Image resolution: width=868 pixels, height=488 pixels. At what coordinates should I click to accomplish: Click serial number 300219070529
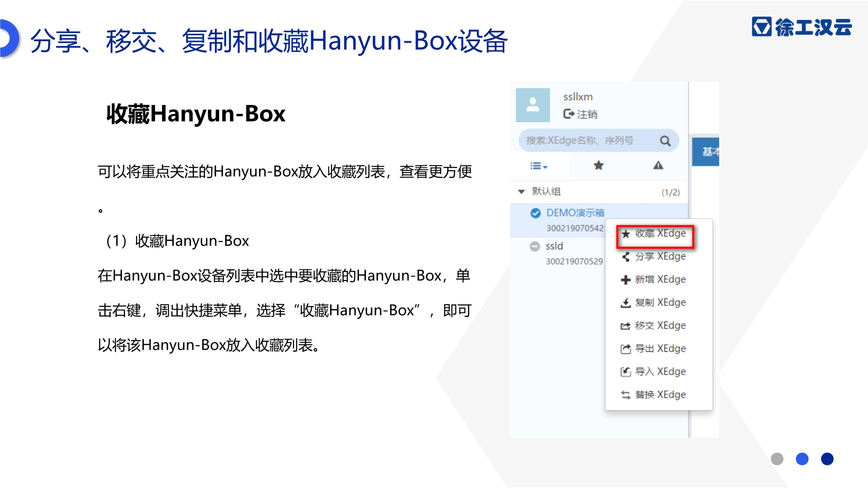point(574,261)
